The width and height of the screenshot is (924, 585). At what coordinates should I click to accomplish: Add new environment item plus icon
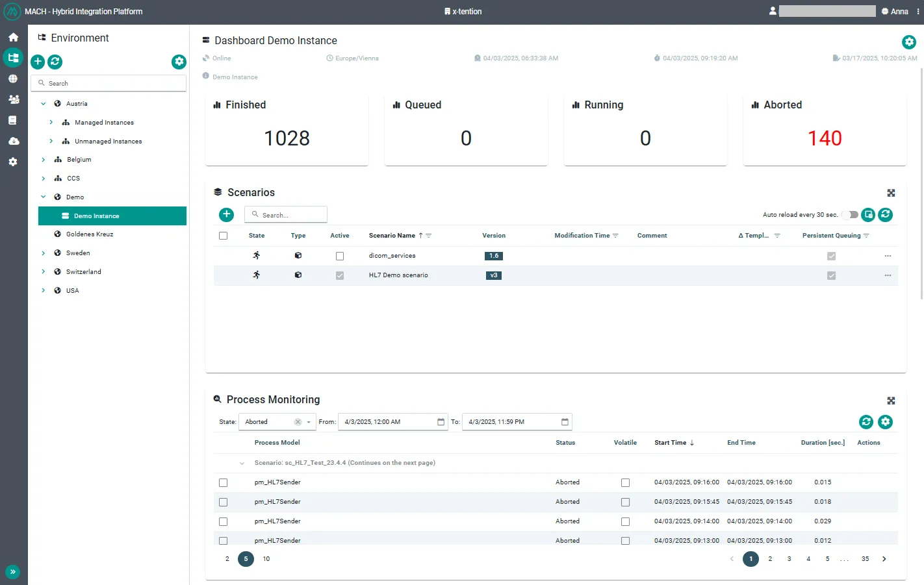coord(38,62)
